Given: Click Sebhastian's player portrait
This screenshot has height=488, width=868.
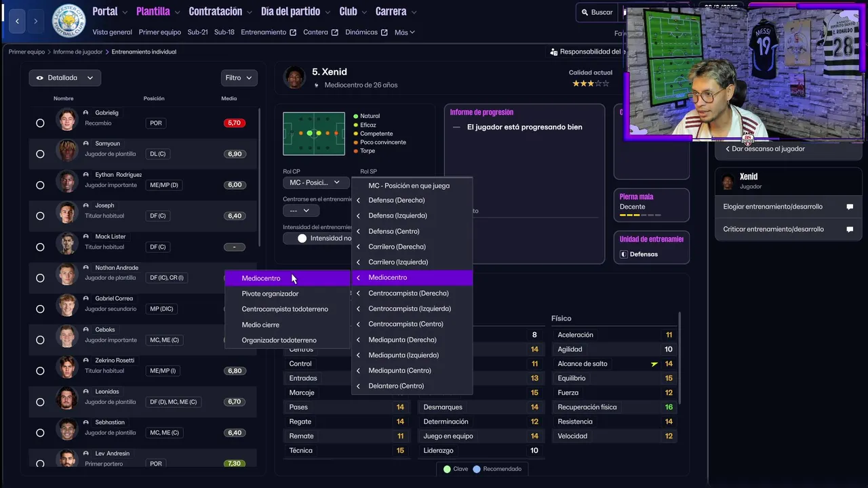Looking at the screenshot, I should (67, 429).
